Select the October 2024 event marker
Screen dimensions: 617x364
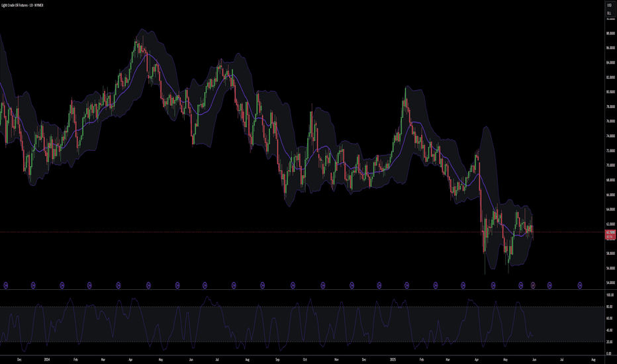point(323,285)
